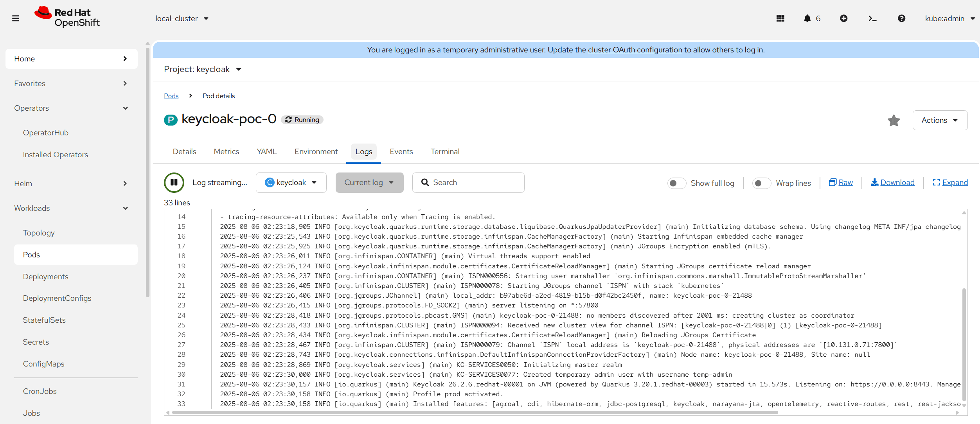The image size is (980, 424).
Task: Open the kube:admin user menu
Action: pos(950,18)
